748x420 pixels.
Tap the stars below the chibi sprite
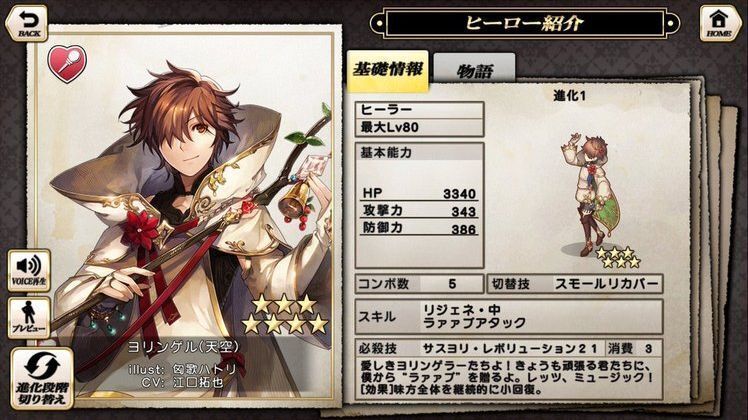(x=618, y=257)
